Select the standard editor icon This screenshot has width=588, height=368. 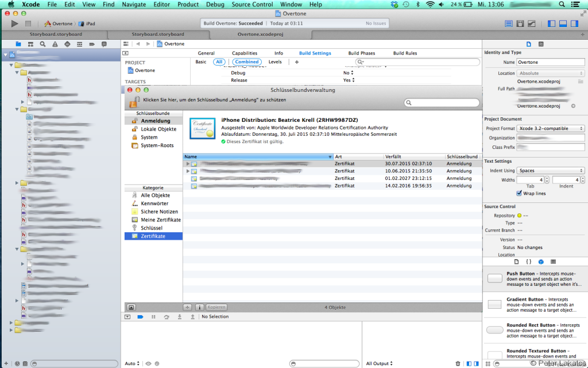tap(509, 24)
